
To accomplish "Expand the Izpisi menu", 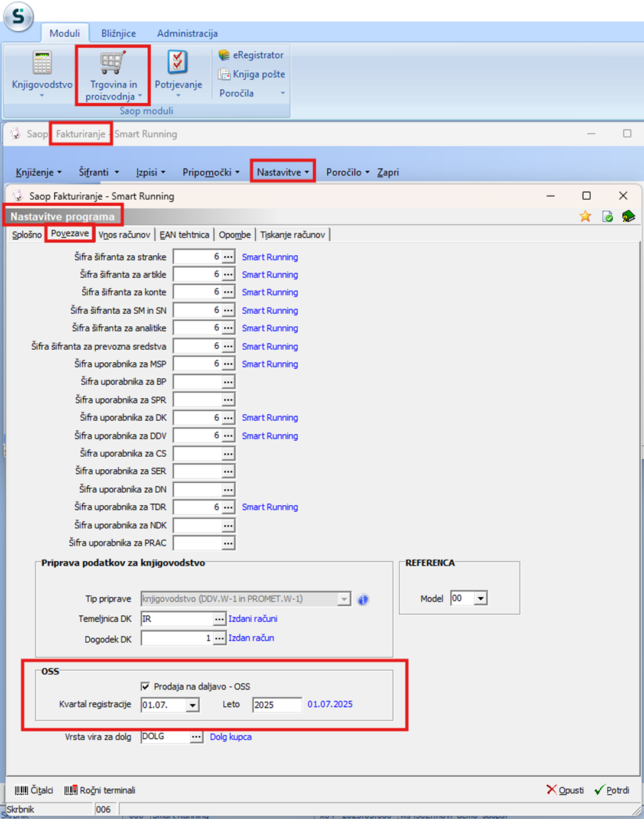I will tap(151, 172).
